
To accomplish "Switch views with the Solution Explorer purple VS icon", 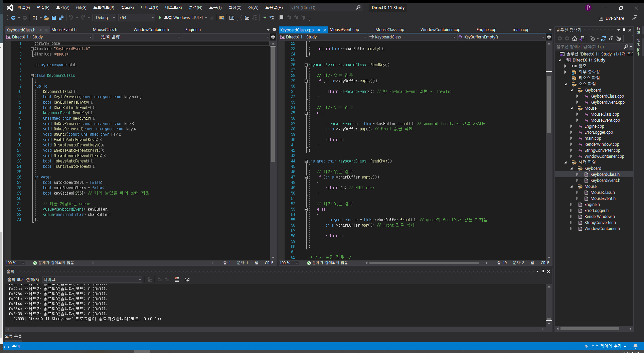I will click(x=582, y=38).
